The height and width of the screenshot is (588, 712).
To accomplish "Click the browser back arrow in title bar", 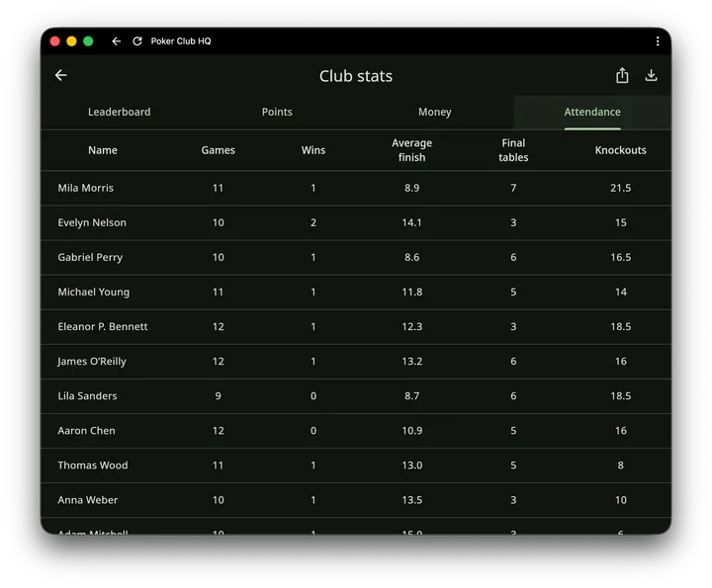I will pyautogui.click(x=117, y=42).
